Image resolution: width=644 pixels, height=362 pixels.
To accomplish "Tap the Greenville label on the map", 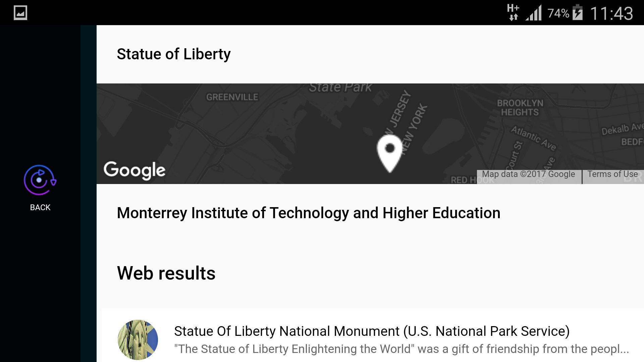I will coord(232,97).
